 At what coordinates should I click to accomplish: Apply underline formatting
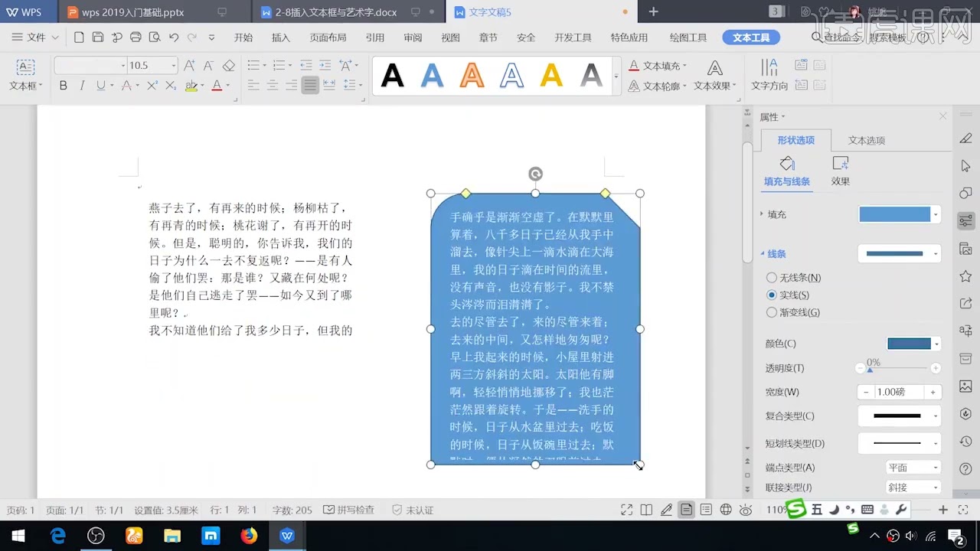pos(100,86)
